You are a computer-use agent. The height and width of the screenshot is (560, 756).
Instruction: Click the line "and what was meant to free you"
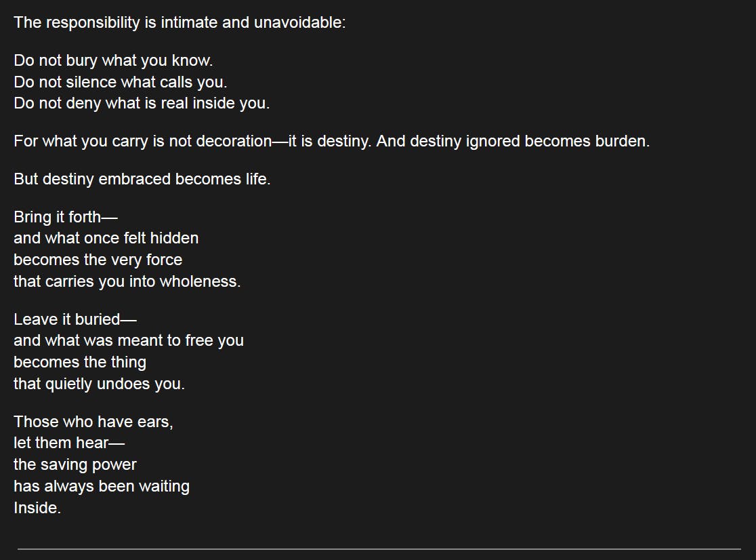[x=129, y=340]
